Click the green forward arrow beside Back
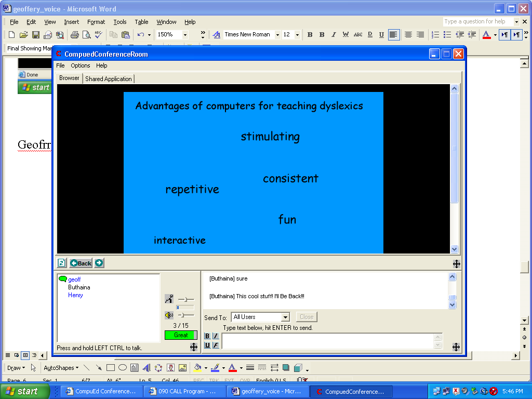The image size is (532, 399). (99, 263)
